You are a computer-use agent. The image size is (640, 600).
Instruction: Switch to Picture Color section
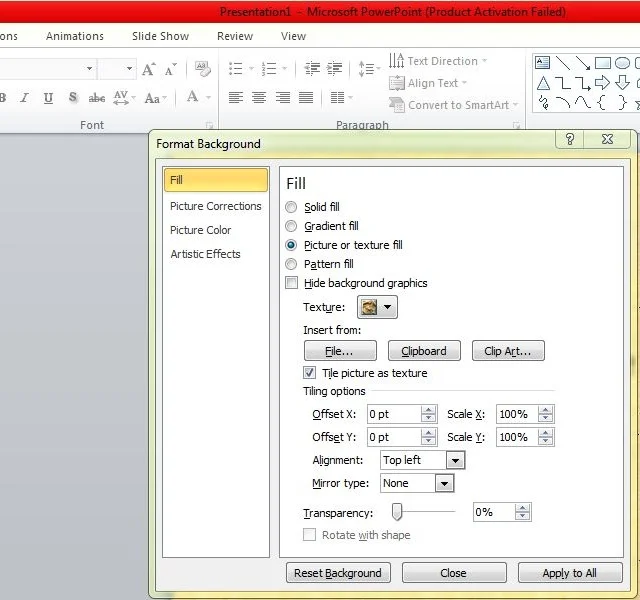[x=216, y=230]
